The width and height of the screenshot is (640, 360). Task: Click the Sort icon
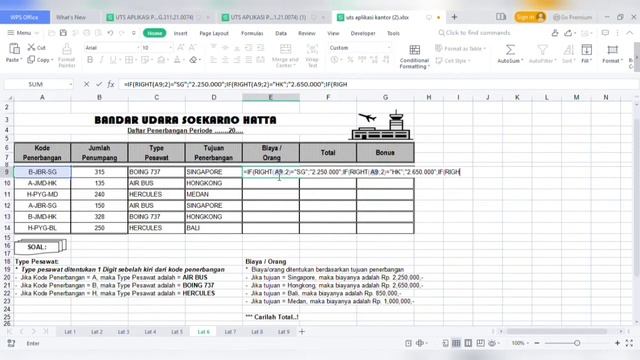point(568,50)
